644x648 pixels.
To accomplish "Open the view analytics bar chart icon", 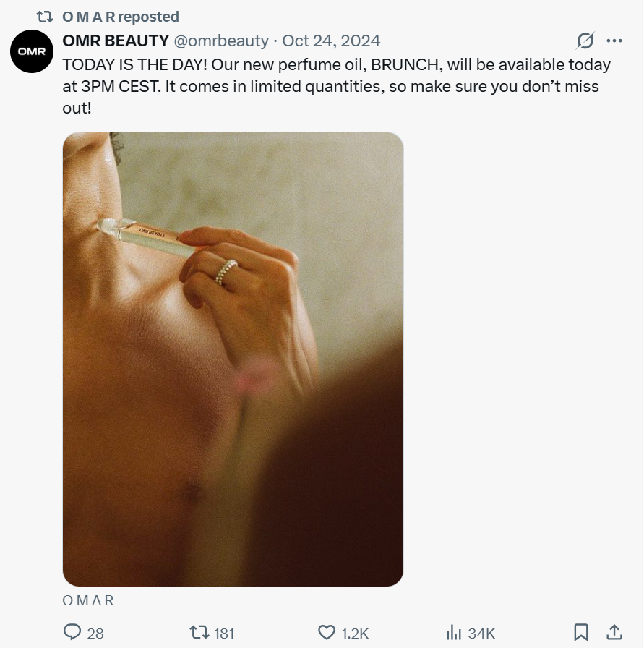I will pyautogui.click(x=454, y=633).
